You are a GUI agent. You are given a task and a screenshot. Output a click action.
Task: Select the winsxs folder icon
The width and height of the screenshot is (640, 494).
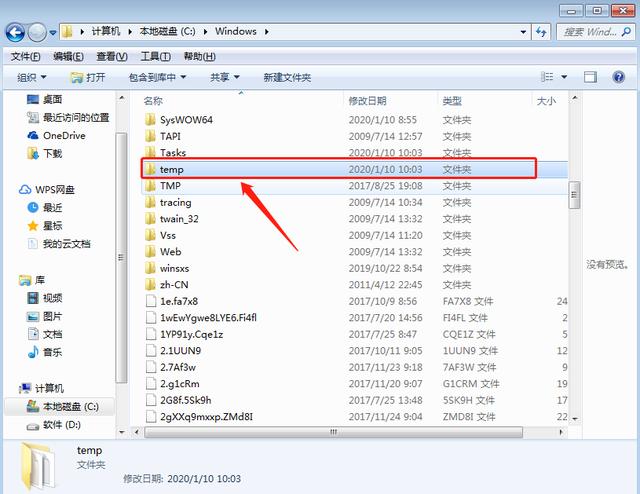tap(150, 268)
